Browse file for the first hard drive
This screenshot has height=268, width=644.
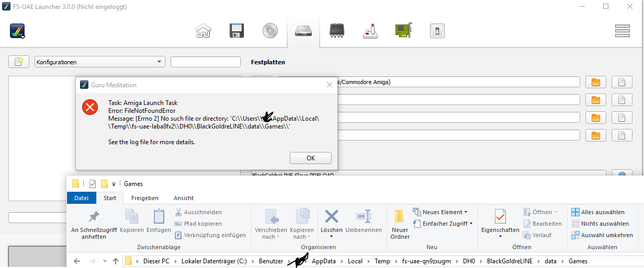pyautogui.click(x=622, y=82)
